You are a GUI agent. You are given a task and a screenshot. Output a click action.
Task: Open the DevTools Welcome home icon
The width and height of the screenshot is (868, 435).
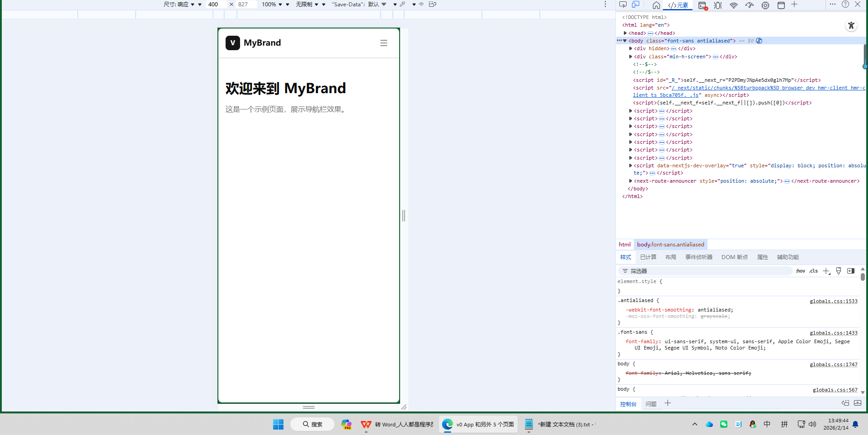click(x=656, y=5)
